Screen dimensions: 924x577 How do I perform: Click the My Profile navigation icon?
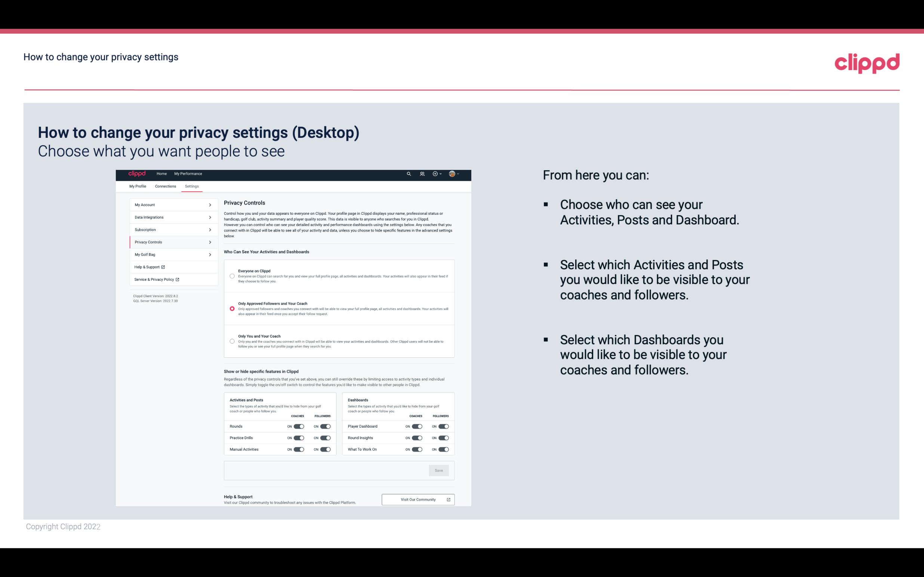137,186
